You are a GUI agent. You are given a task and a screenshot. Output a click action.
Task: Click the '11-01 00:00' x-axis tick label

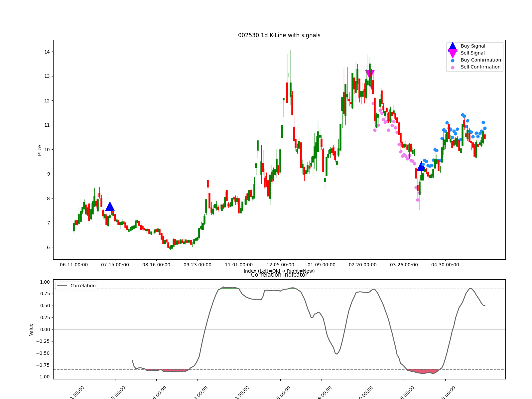coord(239,265)
